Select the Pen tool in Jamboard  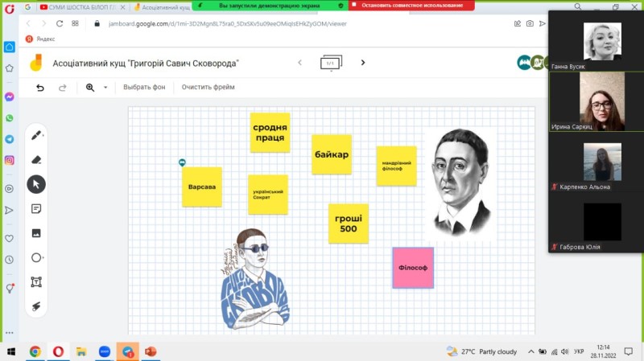tap(36, 135)
